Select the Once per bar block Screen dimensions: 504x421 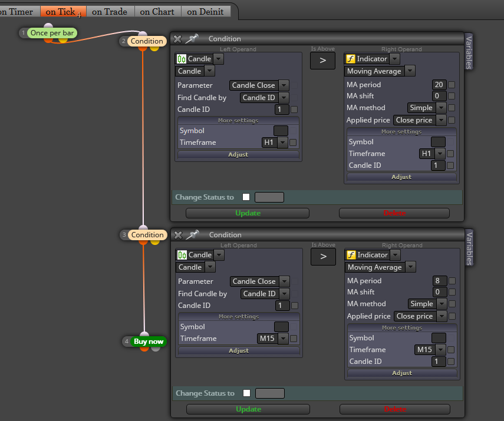point(52,33)
